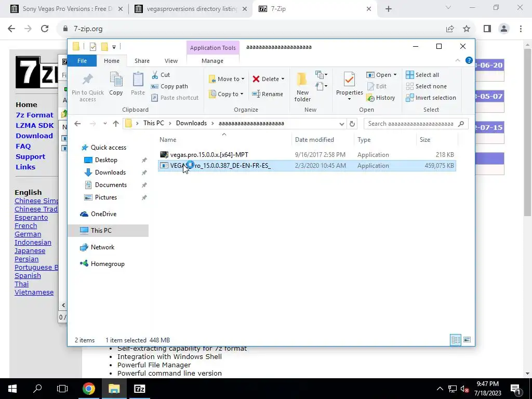Open the New item dropdown icon
This screenshot has width=532, height=399.
tap(321, 75)
